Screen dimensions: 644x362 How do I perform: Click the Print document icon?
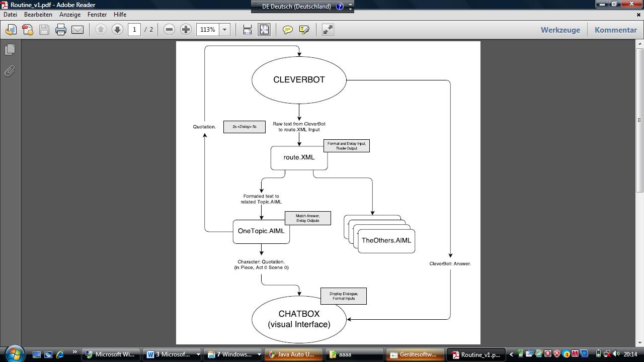point(61,30)
